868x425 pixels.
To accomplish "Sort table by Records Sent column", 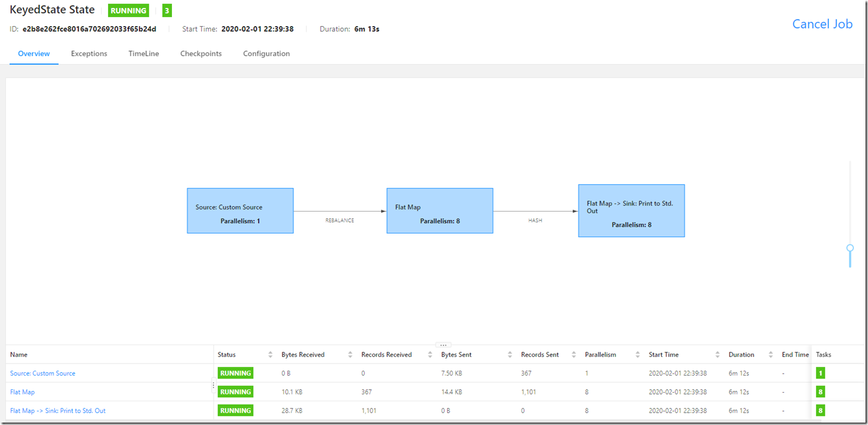I will pos(574,355).
